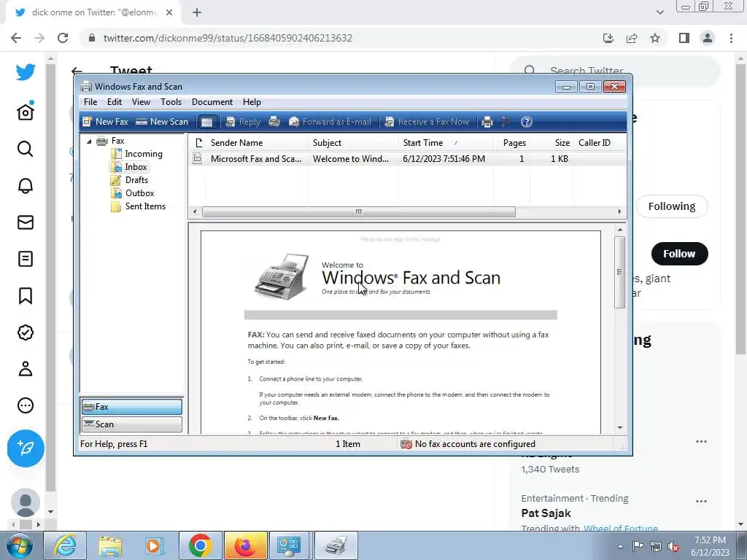Open Twitter Profile icon

pos(26,369)
